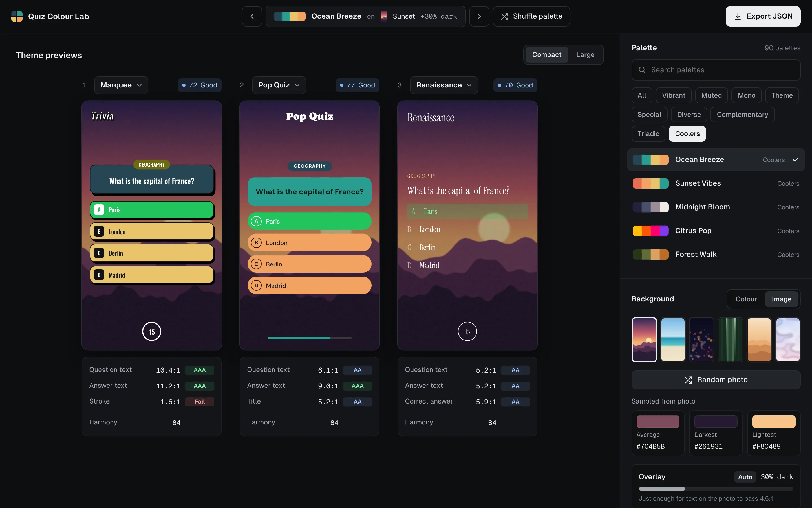Set background mode to Image
The image size is (812, 508).
pos(781,299)
